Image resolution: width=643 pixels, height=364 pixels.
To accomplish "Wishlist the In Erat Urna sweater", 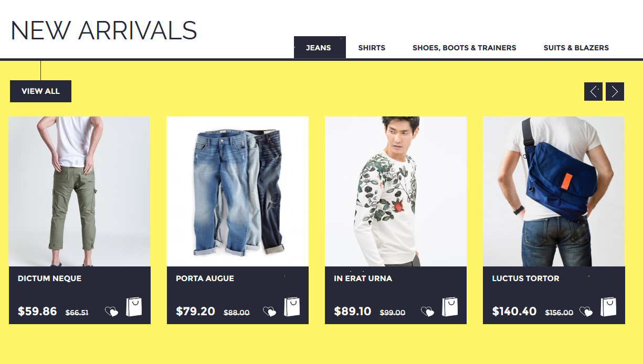I will click(428, 312).
